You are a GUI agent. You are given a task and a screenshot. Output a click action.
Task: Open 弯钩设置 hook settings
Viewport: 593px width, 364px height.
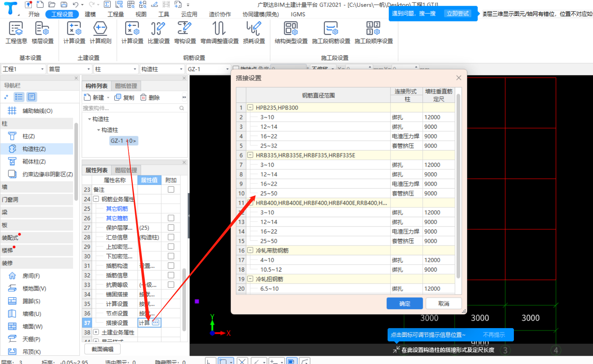pos(185,33)
